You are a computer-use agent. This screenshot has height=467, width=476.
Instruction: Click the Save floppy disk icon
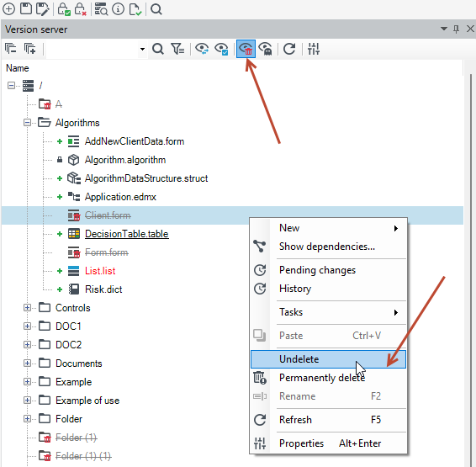pos(26,8)
